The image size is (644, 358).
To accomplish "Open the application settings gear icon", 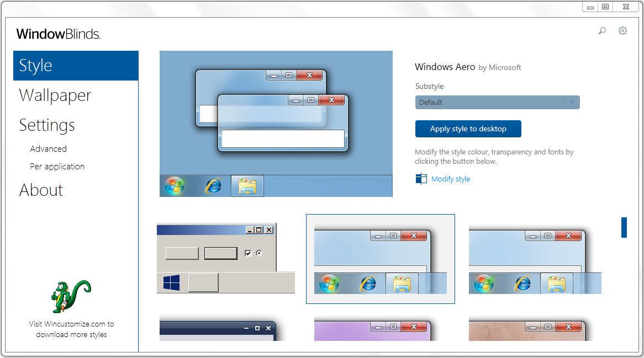I will pyautogui.click(x=622, y=31).
